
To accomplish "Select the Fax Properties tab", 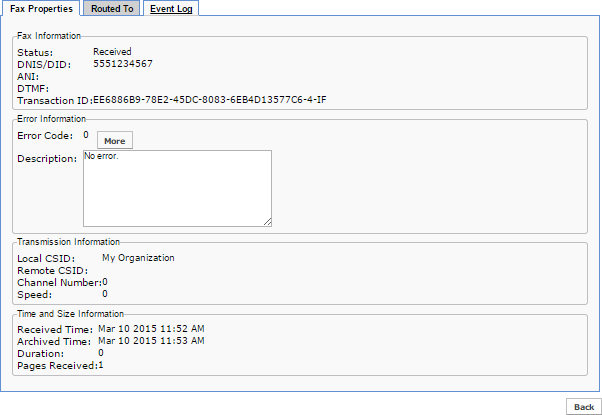I will tap(41, 8).
